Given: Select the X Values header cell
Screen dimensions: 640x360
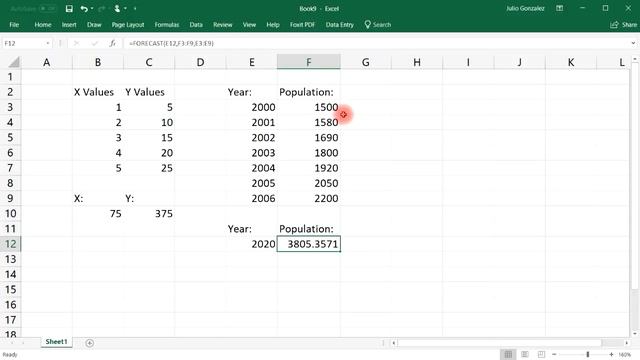Looking at the screenshot, I should point(98,92).
